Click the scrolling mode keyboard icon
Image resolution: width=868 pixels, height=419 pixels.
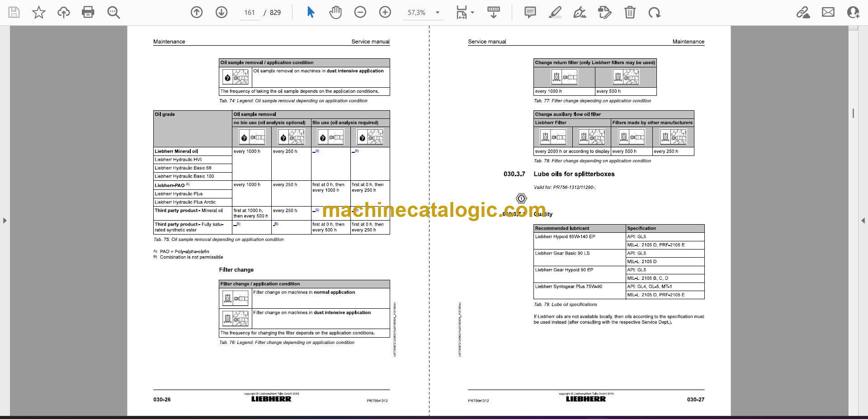pyautogui.click(x=494, y=12)
